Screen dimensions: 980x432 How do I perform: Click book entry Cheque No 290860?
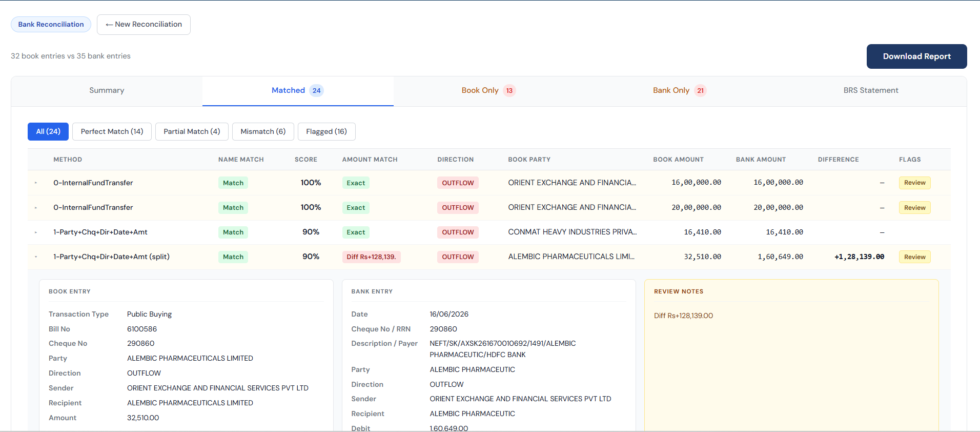tap(140, 344)
